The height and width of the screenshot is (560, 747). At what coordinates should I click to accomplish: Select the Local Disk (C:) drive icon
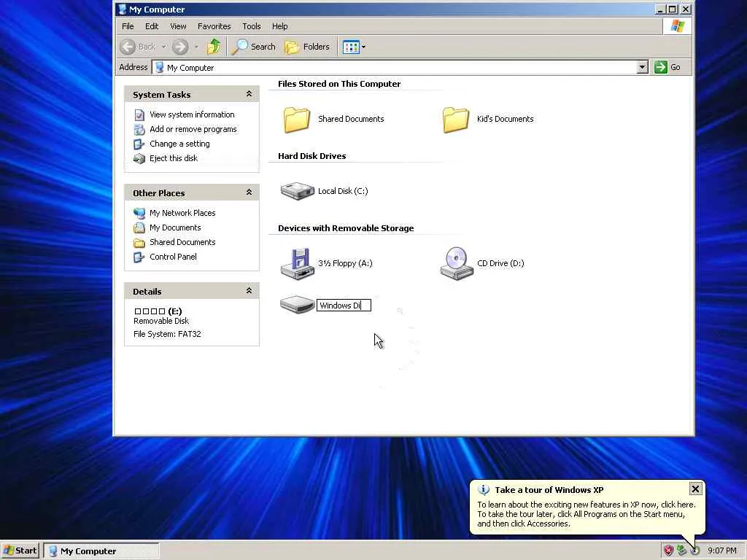pos(298,191)
